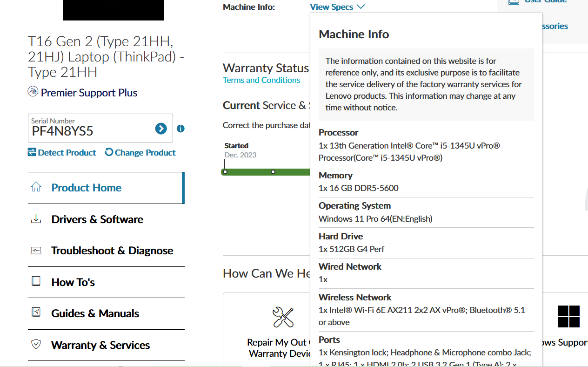The height and width of the screenshot is (367, 588).
Task: Open Guides & Manuals menu item
Action: point(106,313)
